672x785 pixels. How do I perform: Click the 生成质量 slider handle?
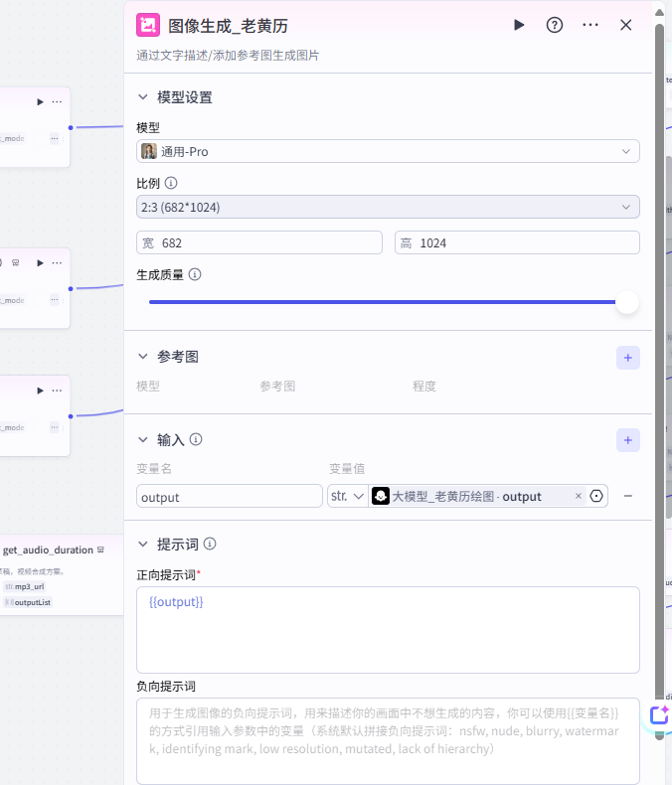626,302
